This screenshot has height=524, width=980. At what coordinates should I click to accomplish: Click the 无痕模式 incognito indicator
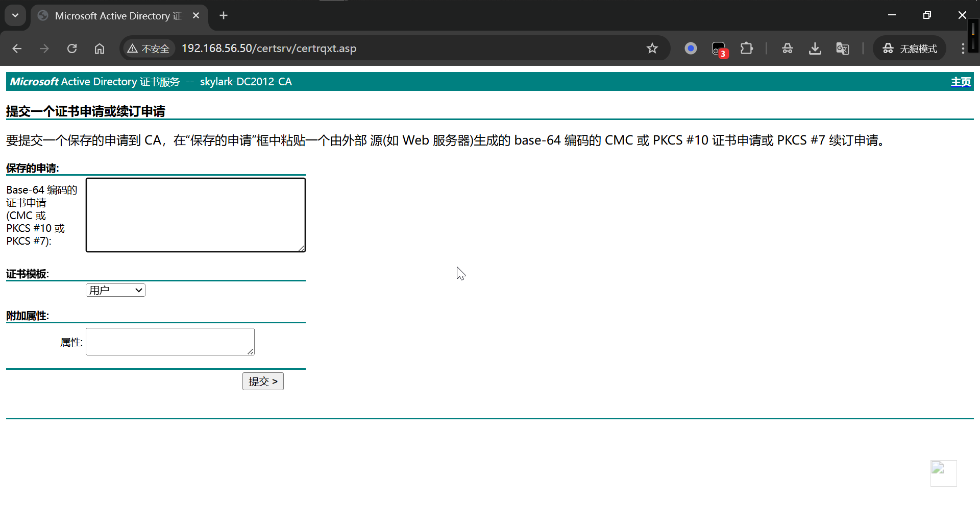910,49
